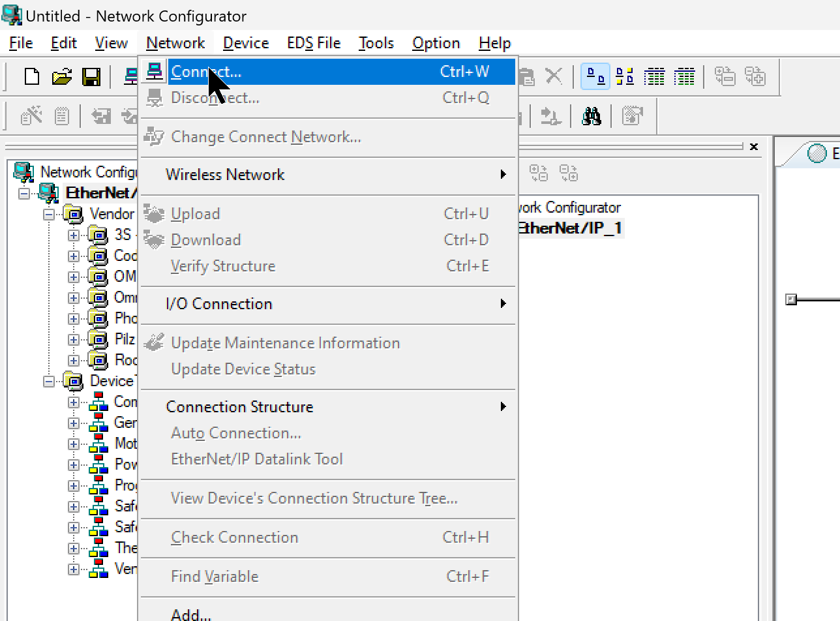Switch to Small Icons view mode
Screen dimensions: 840x621
tap(625, 77)
